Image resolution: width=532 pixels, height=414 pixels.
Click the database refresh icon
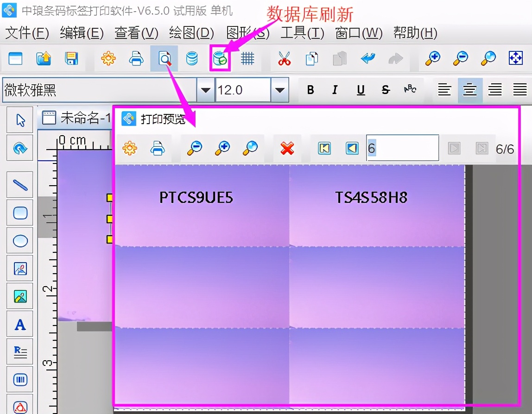pos(220,59)
